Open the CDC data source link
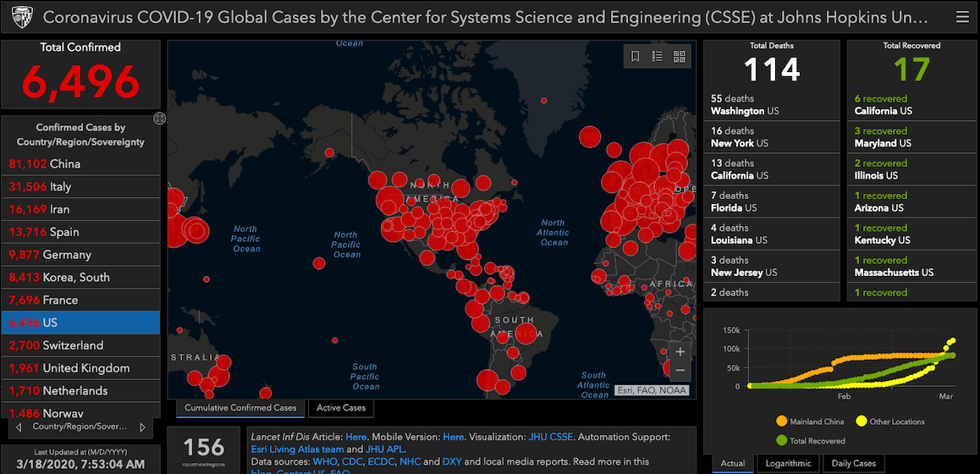Image resolution: width=980 pixels, height=474 pixels. (353, 461)
